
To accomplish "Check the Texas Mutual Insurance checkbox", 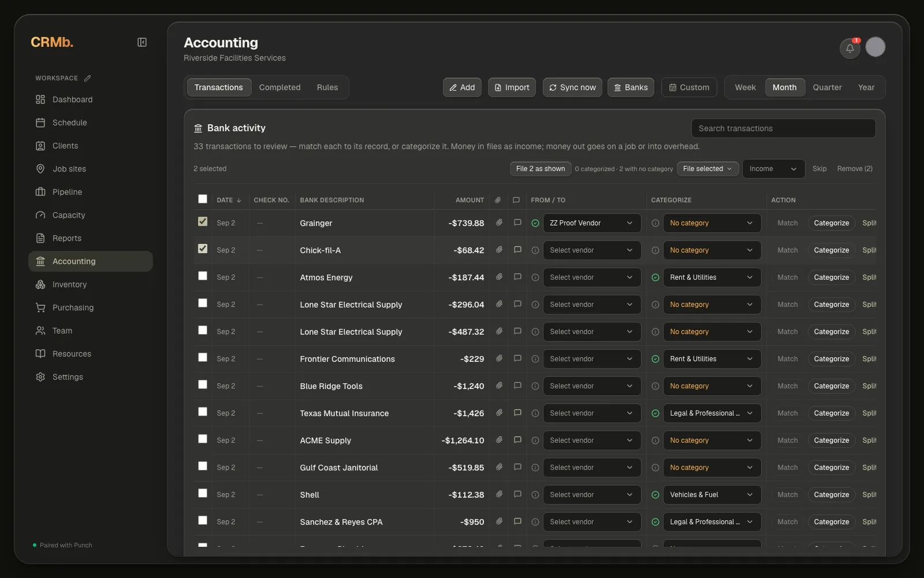I will pos(203,412).
